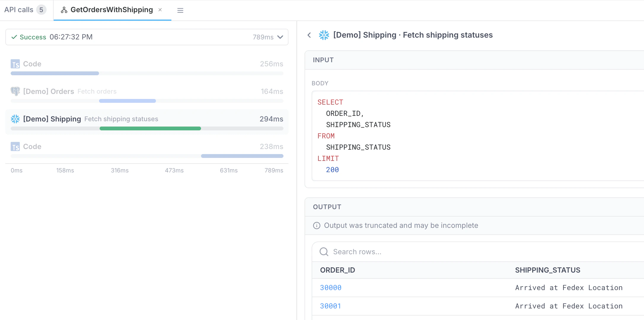Open order ID 30000 link

pos(331,288)
